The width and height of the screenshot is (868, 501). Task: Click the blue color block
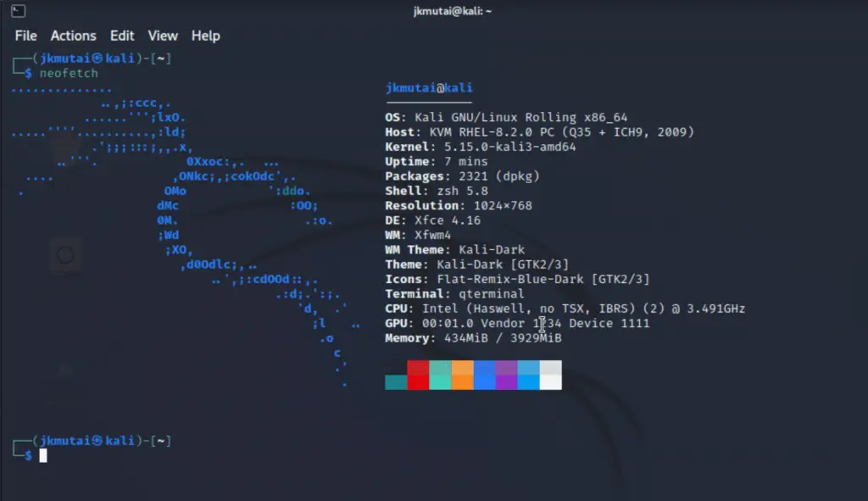click(x=484, y=375)
